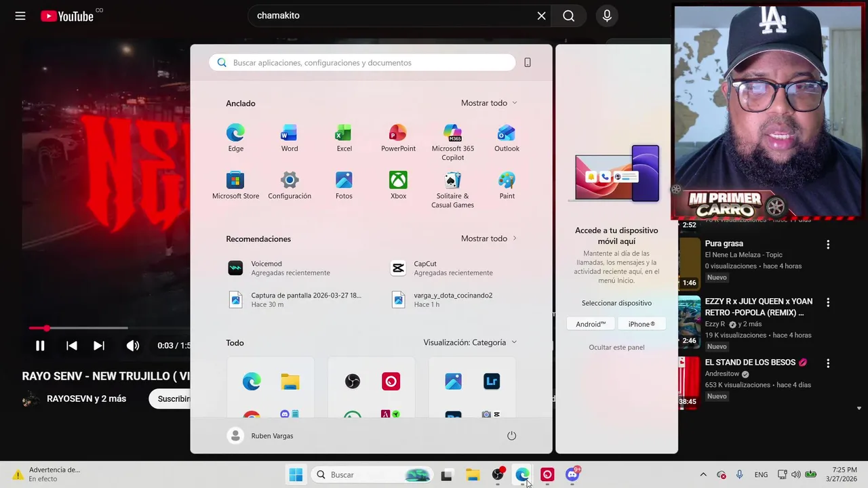
Task: Open EL STAND DE LOS BESOS thumbnail
Action: pos(690,382)
